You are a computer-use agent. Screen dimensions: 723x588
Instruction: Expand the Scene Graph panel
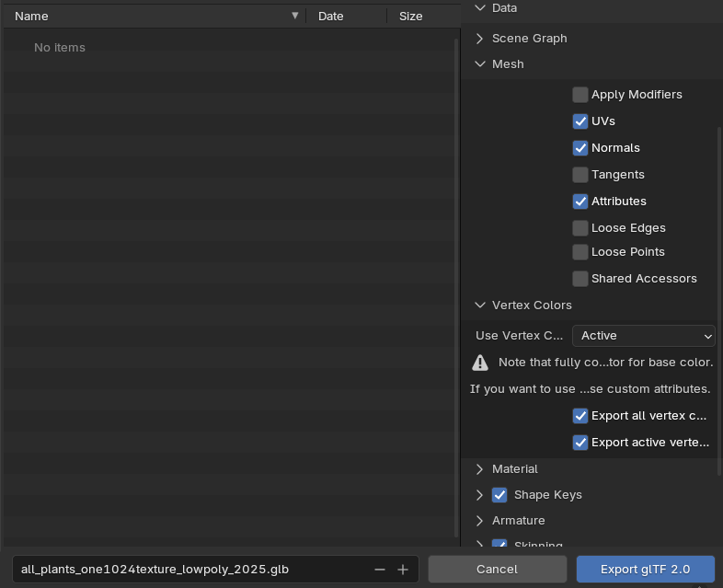(480, 39)
